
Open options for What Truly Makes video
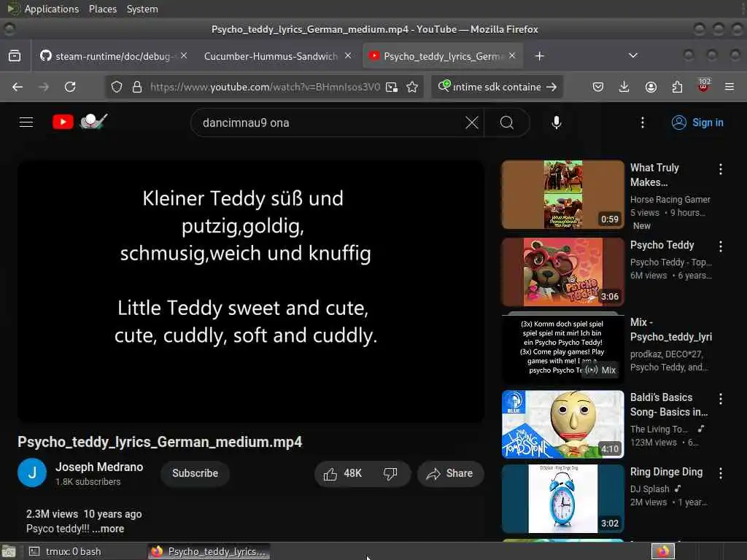[720, 169]
